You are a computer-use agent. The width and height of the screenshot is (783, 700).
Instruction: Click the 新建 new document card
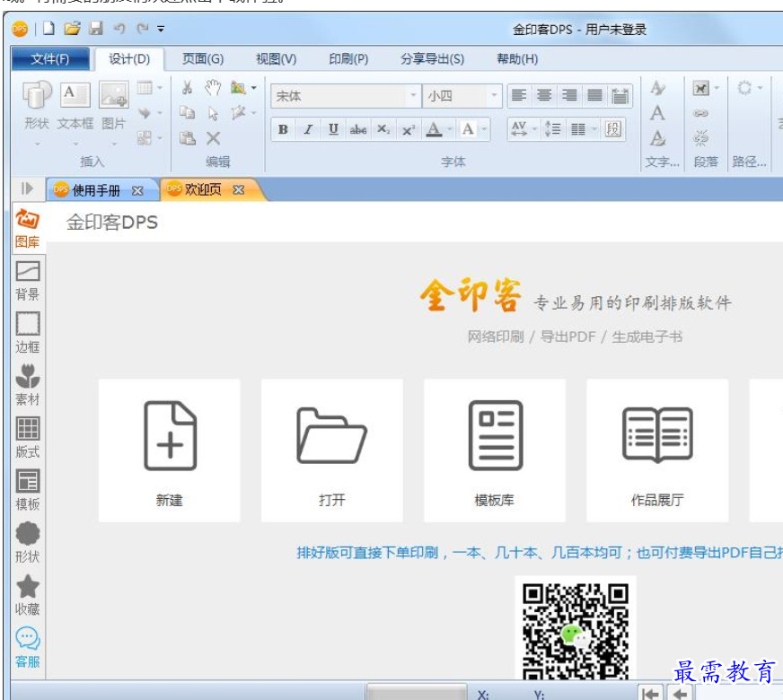[170, 451]
